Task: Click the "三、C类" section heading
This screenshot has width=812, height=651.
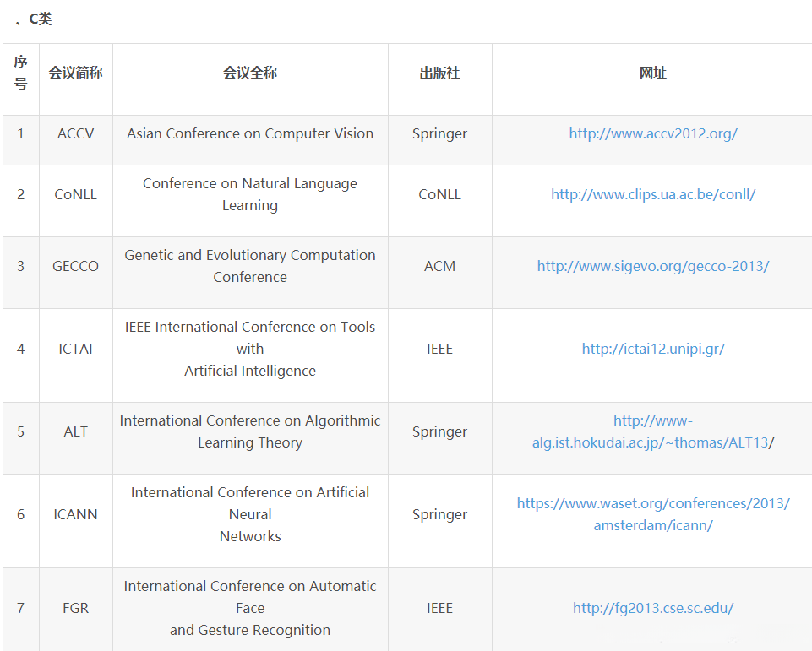Action: [27, 19]
